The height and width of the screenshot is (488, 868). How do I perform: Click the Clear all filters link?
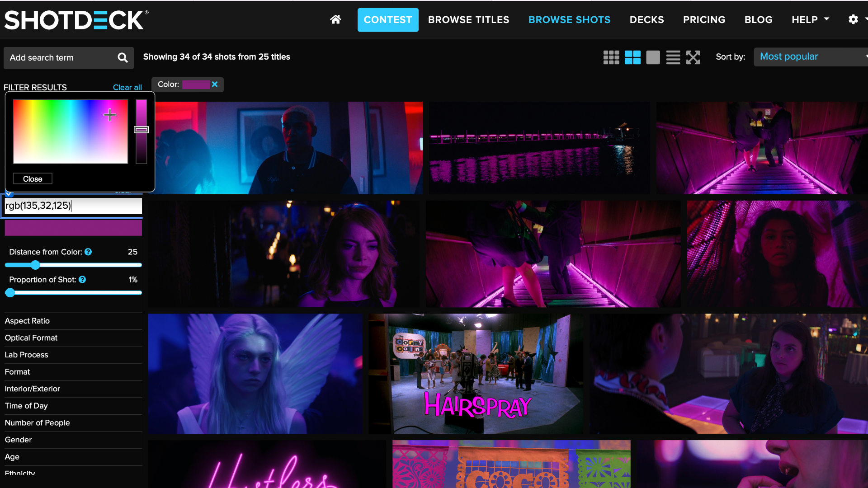(127, 88)
